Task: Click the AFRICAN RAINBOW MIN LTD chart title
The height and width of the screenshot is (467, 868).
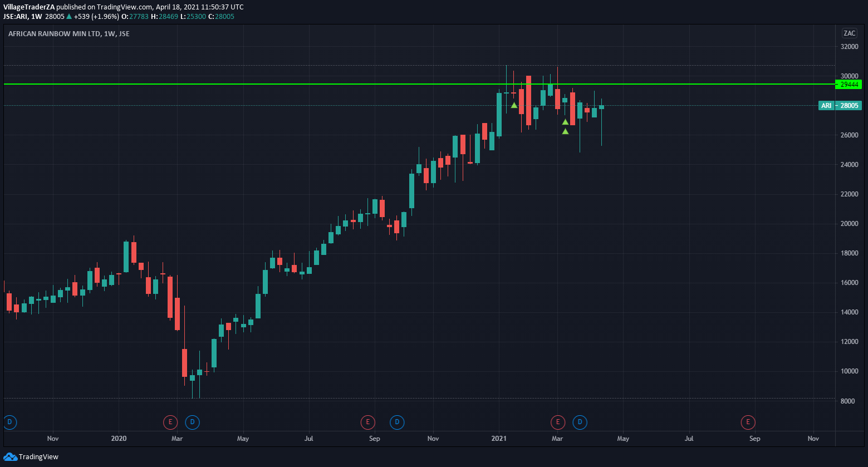Action: tap(68, 34)
